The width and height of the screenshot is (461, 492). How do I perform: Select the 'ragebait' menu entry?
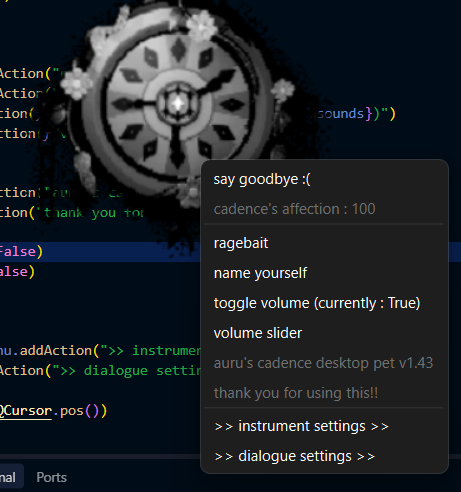pos(324,243)
